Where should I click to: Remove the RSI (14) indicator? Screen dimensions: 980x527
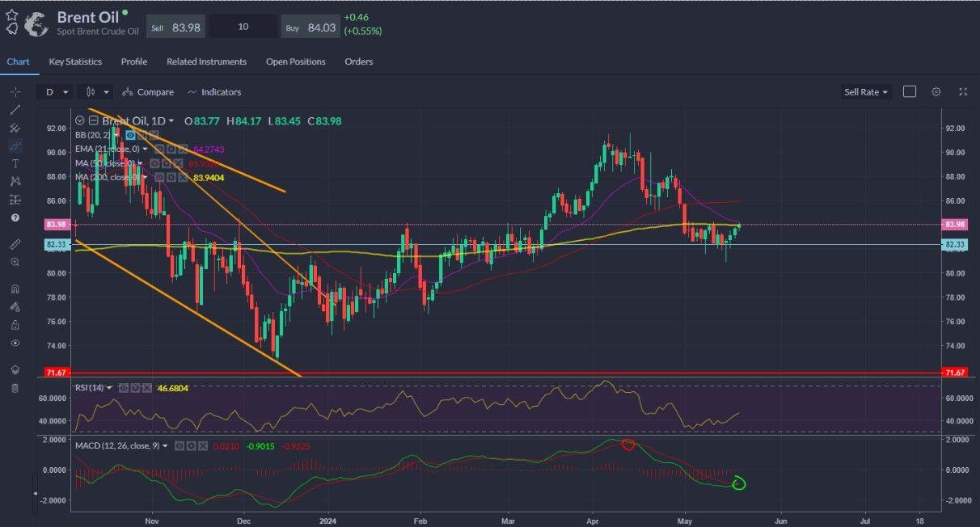coord(148,388)
